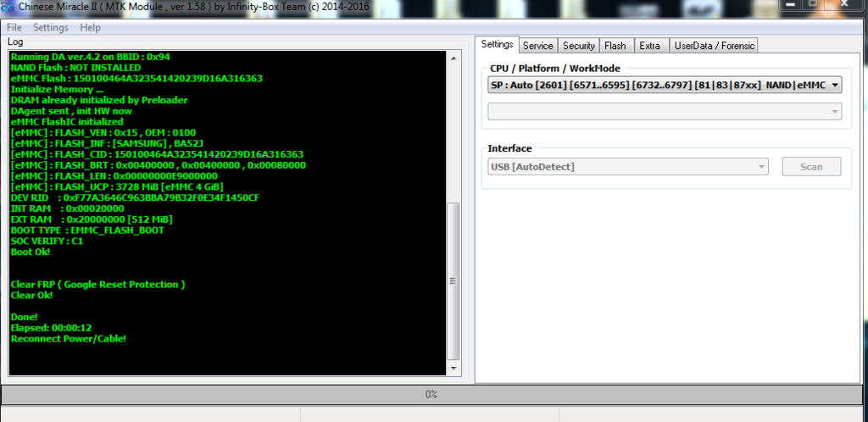Open the Help menu

[90, 27]
